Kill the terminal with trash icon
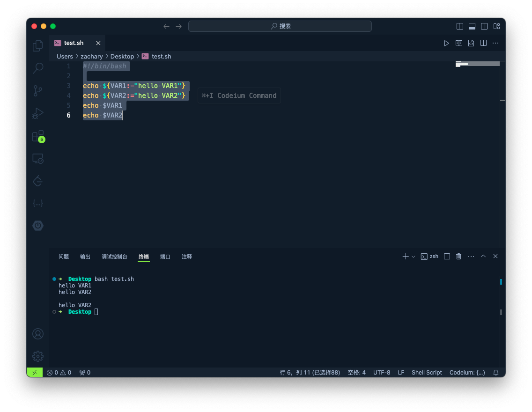532x412 pixels. [x=459, y=257]
